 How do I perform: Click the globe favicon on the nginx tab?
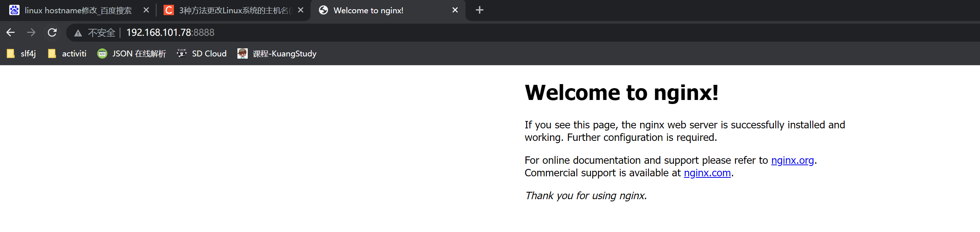(x=323, y=10)
